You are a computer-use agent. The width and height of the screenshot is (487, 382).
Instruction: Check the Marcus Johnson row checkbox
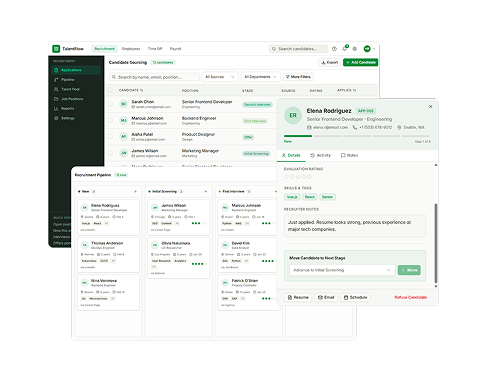pyautogui.click(x=110, y=120)
